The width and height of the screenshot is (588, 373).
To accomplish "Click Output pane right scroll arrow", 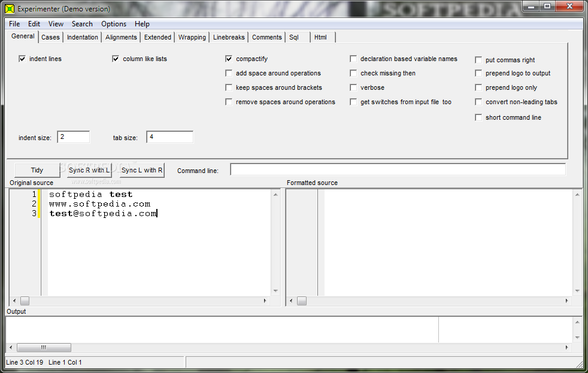I will tap(566, 347).
